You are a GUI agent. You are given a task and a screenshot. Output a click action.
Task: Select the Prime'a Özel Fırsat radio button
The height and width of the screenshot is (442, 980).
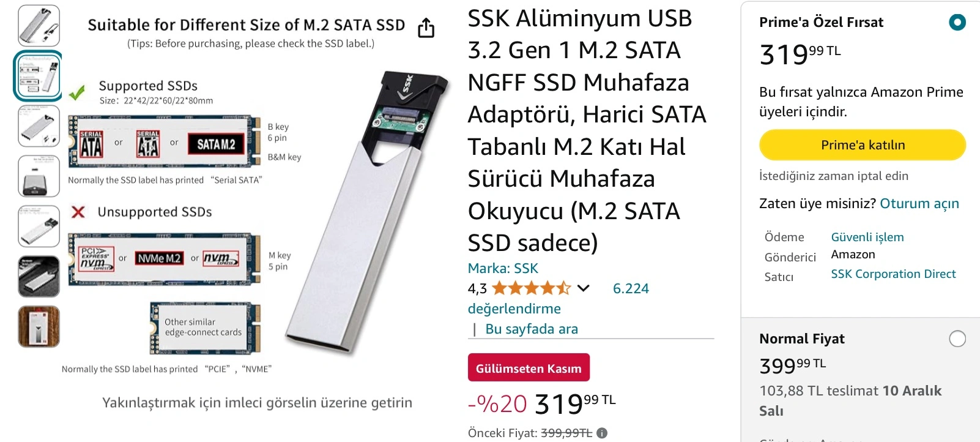957,23
